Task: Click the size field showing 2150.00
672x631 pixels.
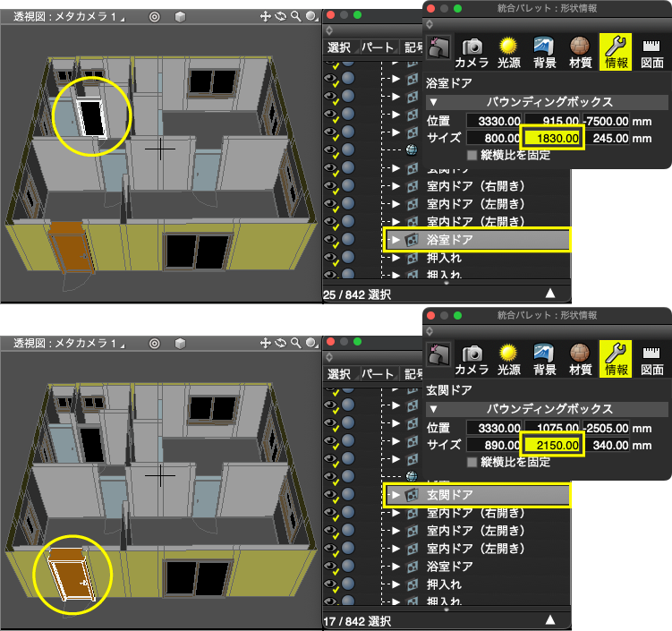Action: [552, 445]
